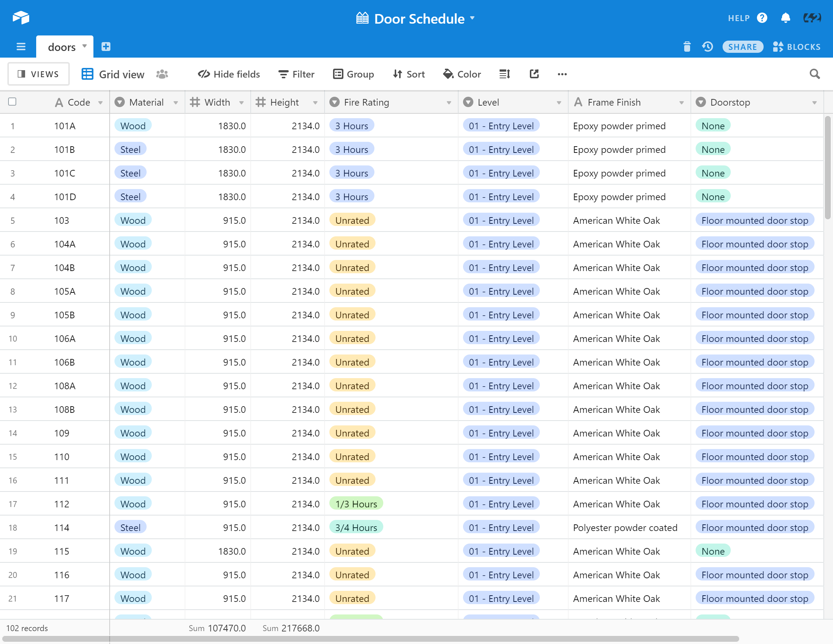Open the trash bin icon
Image resolution: width=833 pixels, height=644 pixels.
tap(687, 47)
